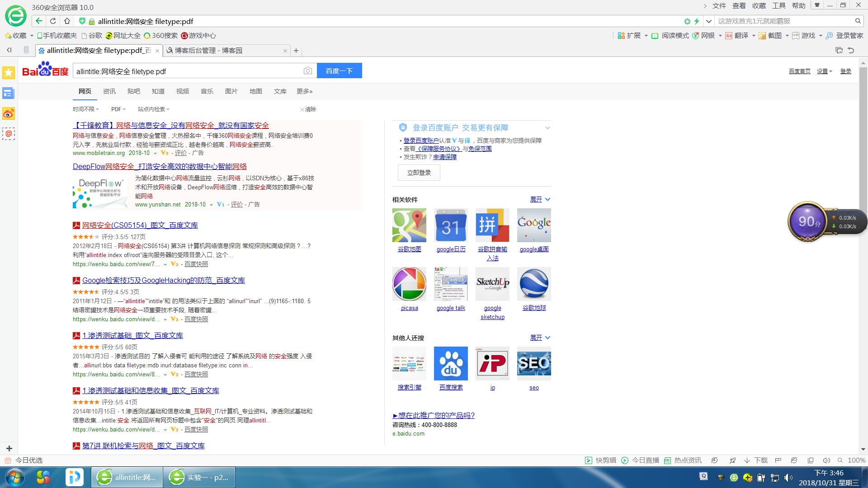Click the 截图 screenshot tool icon
The image size is (868, 488).
pyautogui.click(x=762, y=36)
